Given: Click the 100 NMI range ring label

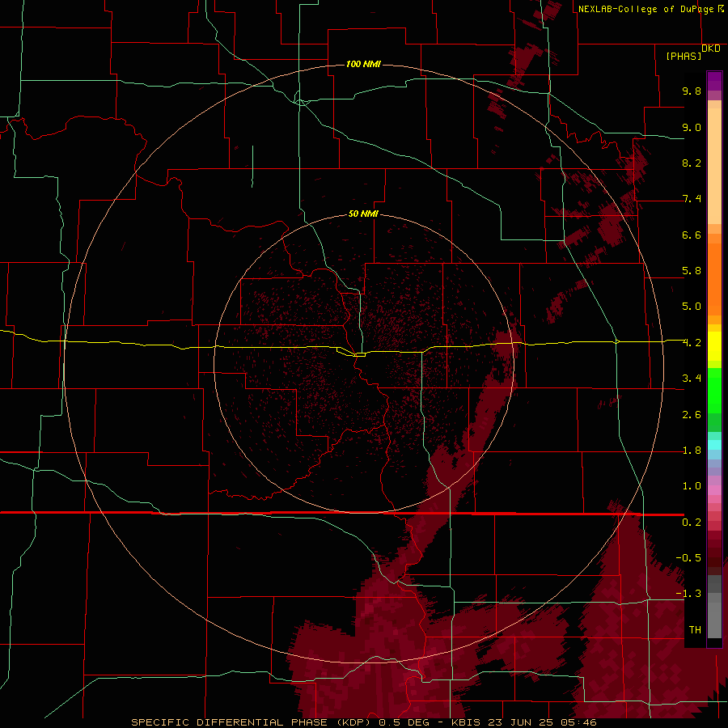Looking at the screenshot, I should (363, 64).
